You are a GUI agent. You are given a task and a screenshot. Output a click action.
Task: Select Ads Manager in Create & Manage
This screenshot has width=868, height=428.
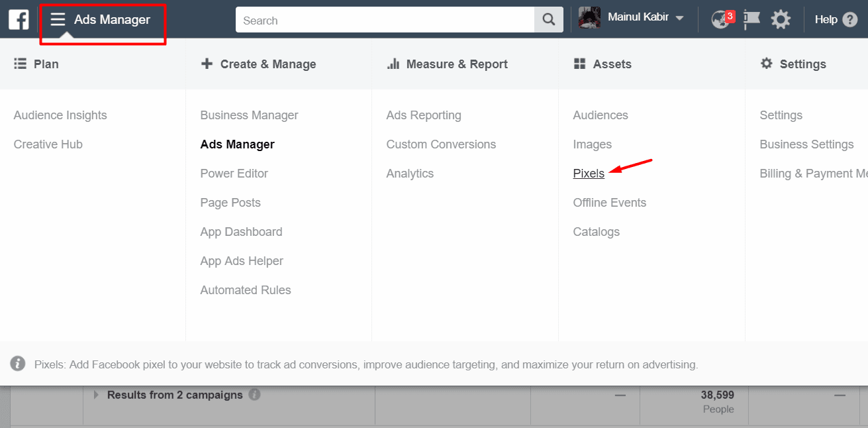coord(238,144)
